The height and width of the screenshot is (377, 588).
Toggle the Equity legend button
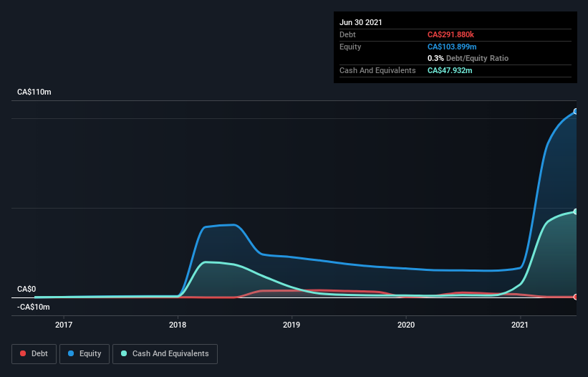85,354
